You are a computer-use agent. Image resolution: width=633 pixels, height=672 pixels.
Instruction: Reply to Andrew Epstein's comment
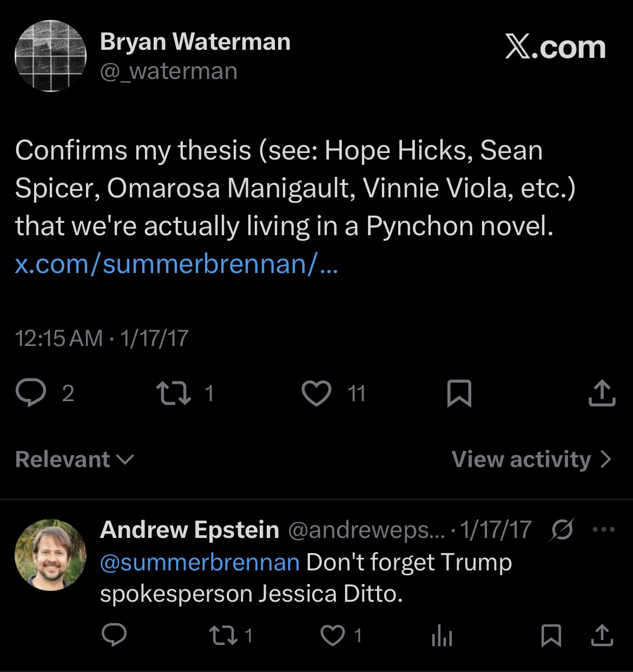pyautogui.click(x=114, y=636)
